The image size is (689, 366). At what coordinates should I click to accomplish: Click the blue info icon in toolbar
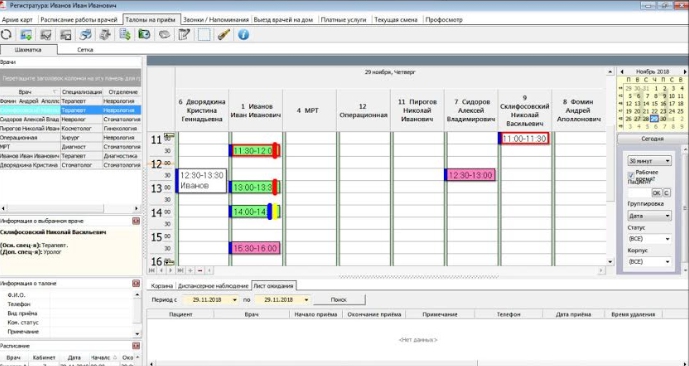243,34
